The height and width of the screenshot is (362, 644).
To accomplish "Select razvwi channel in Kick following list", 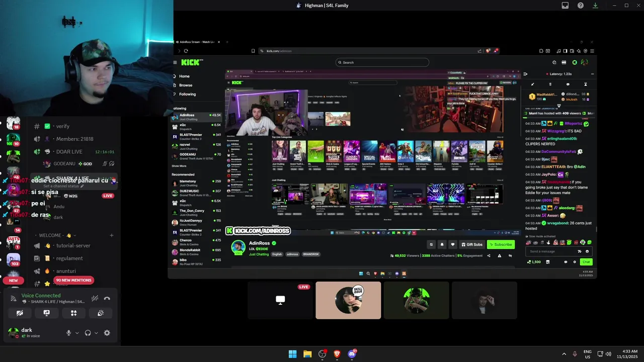I will coord(197,146).
